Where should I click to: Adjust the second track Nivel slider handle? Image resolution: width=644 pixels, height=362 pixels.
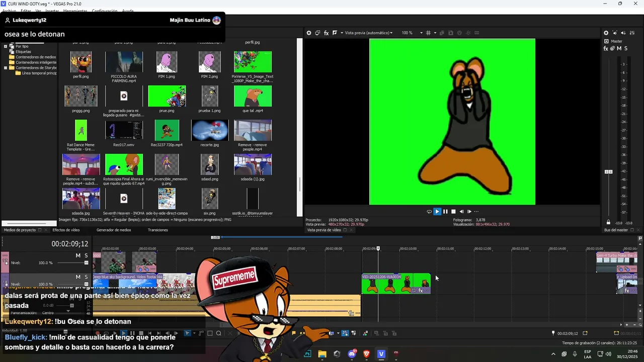86,284
